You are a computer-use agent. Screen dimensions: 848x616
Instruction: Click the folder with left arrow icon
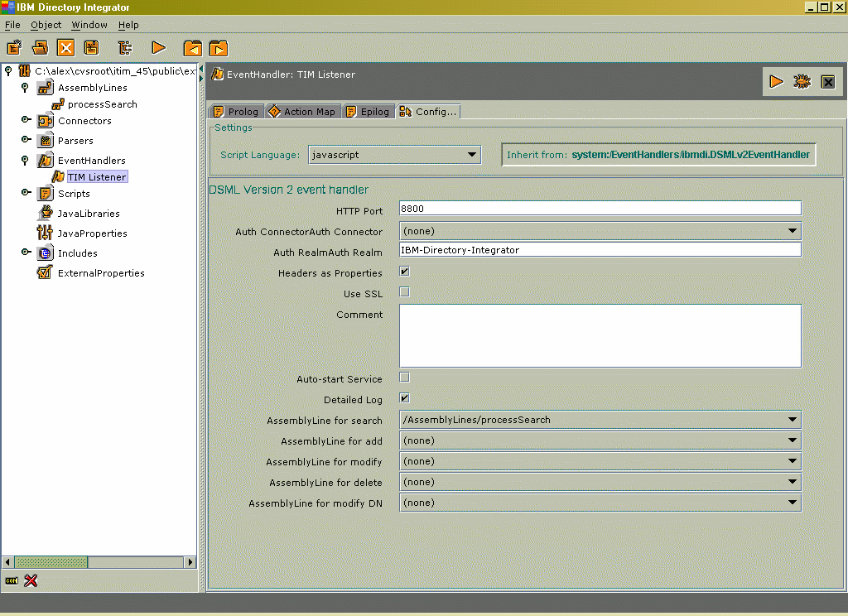coord(192,48)
